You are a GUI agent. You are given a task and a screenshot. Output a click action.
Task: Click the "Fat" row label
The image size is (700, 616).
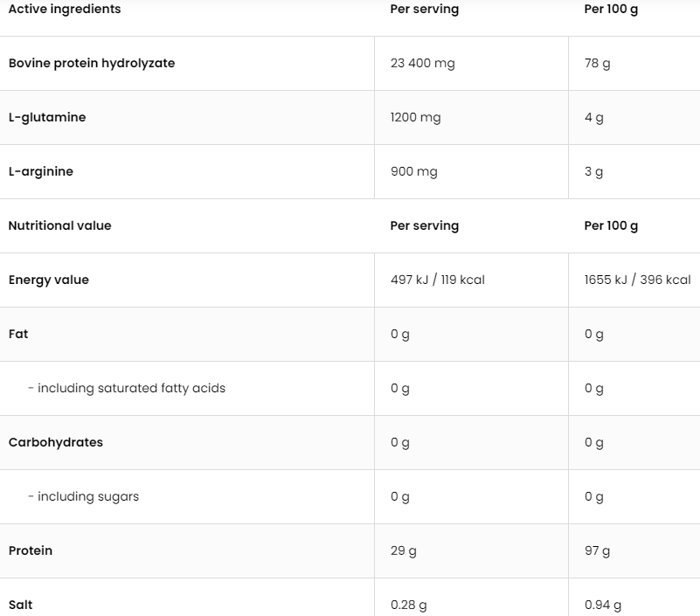click(18, 334)
